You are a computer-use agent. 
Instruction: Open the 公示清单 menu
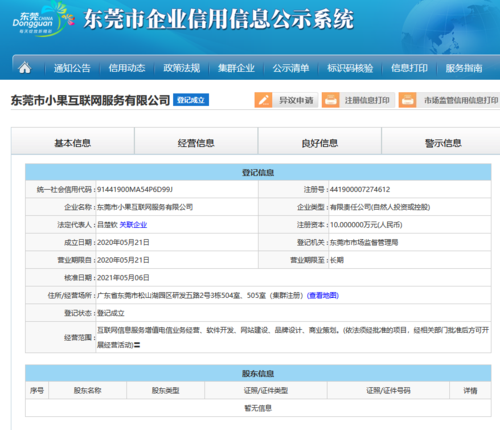tap(291, 68)
